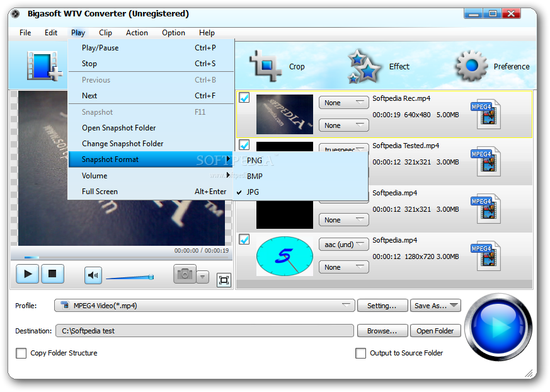Viewport: 550px width, 392px height.
Task: Select the Softpedia Tested.mp4 file name
Action: pos(406,146)
